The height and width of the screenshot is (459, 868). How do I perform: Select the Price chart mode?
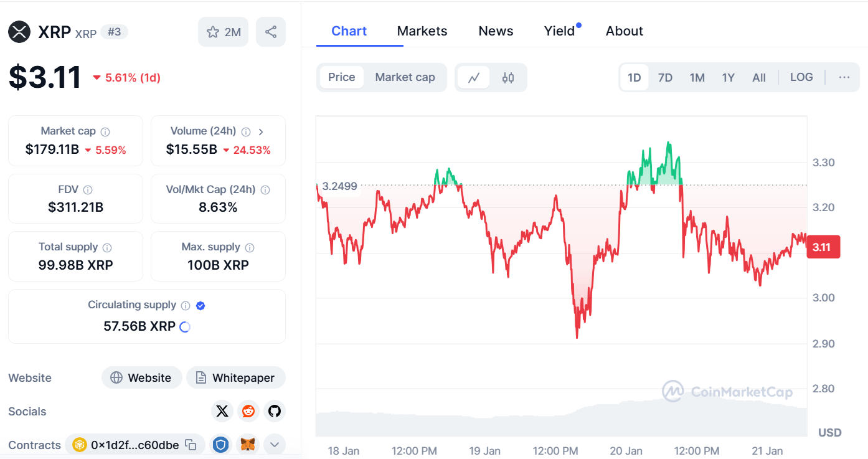342,77
